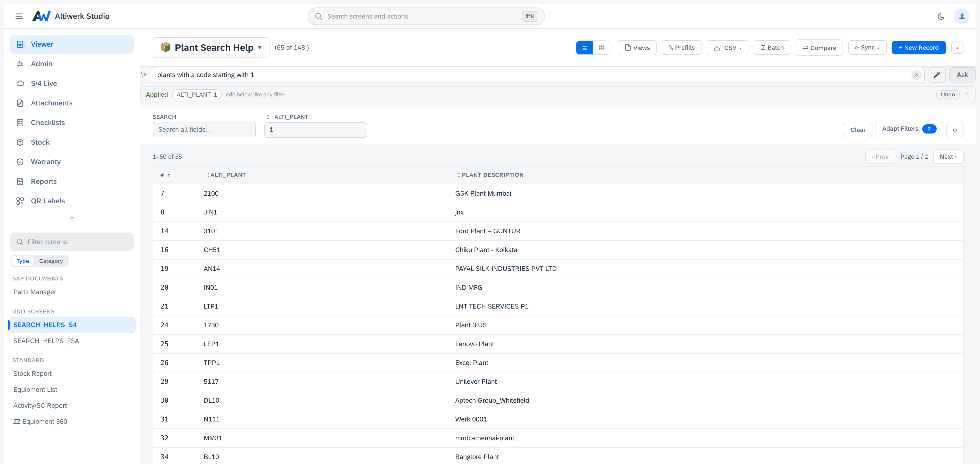
Task: Click plant code MM31
Action: click(x=213, y=438)
